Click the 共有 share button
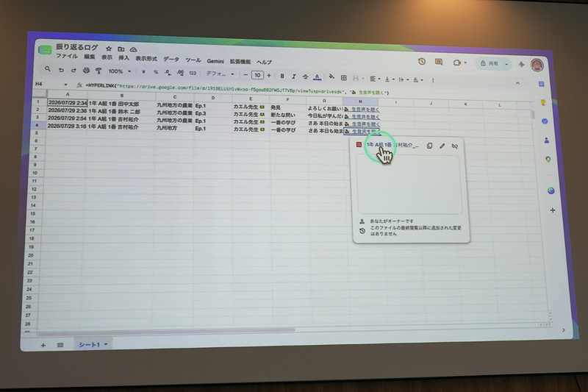 click(490, 63)
